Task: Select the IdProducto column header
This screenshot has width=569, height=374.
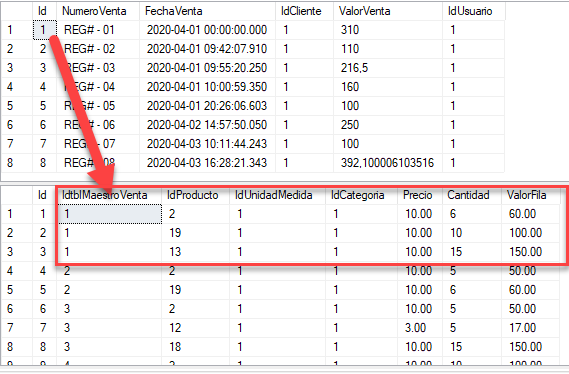Action: coord(196,195)
